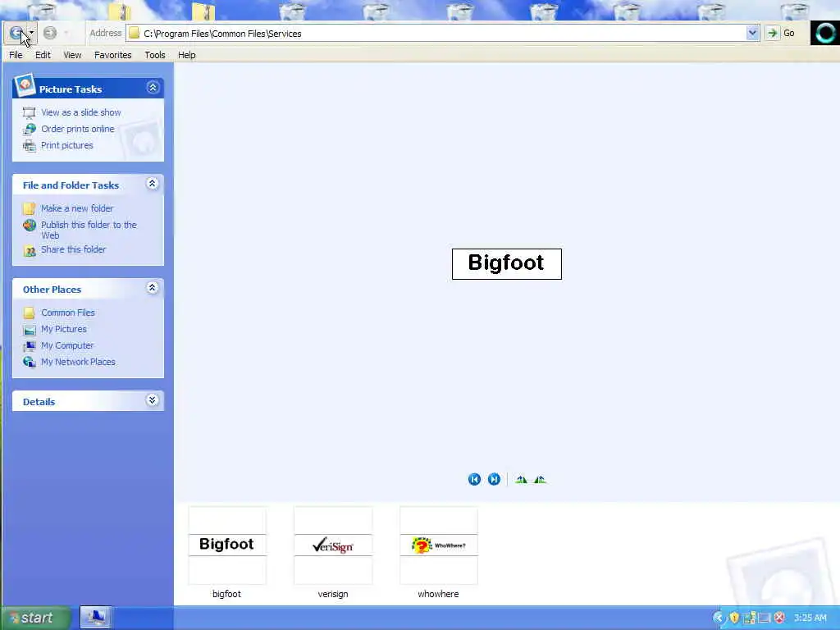
Task: Select the verisign thumbnail
Action: pos(333,546)
